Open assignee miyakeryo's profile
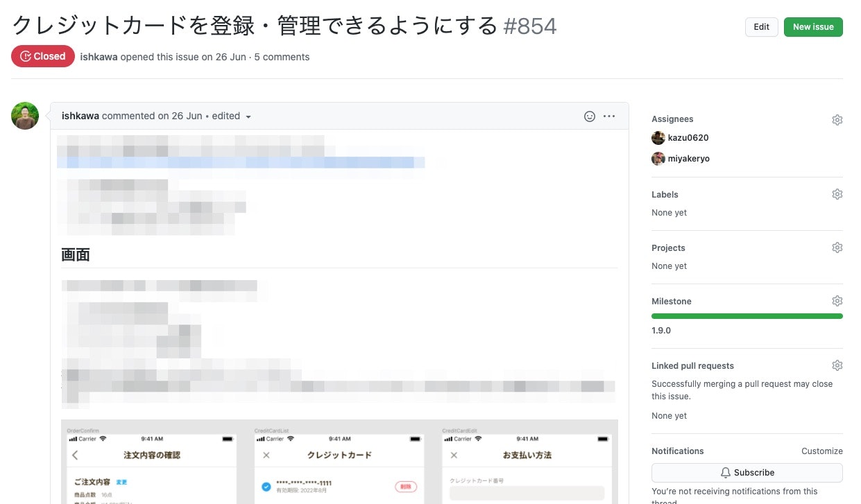 (x=689, y=159)
